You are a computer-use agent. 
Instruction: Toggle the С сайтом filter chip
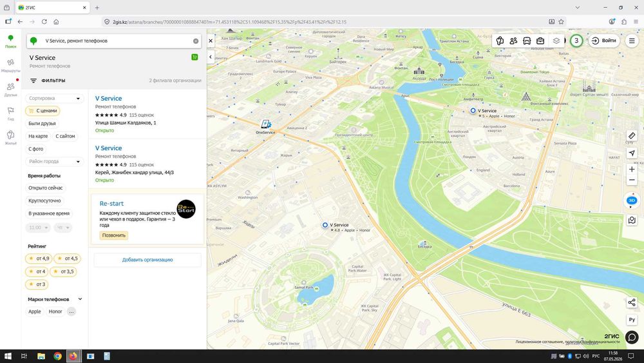pos(65,136)
